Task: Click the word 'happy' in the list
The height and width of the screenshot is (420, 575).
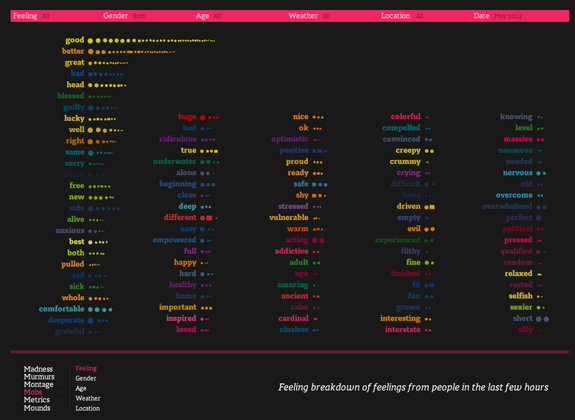Action: [185, 263]
